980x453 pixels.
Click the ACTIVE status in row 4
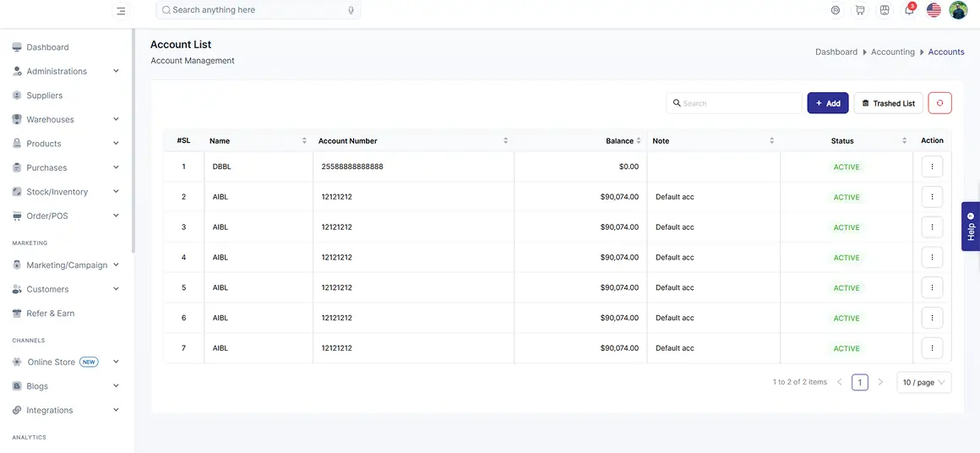coord(847,258)
